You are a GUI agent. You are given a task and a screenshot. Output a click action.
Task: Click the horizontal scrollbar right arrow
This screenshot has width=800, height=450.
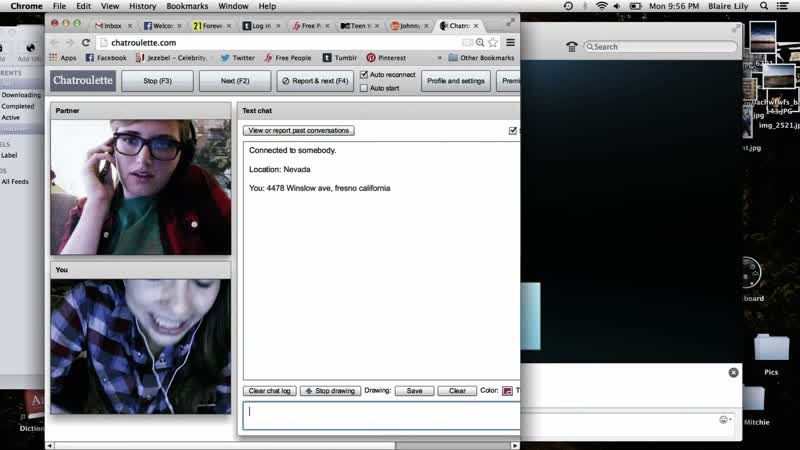click(x=515, y=445)
